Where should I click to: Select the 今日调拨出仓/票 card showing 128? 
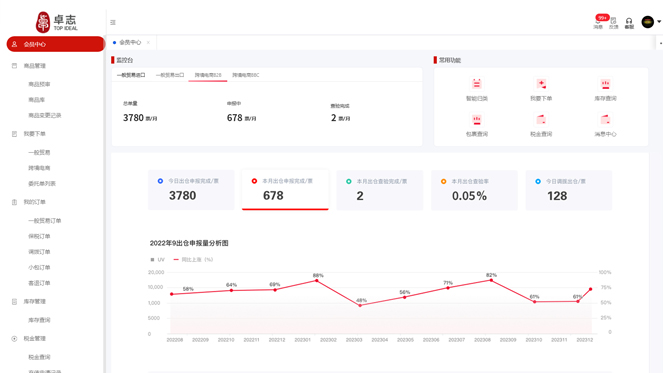tap(569, 190)
